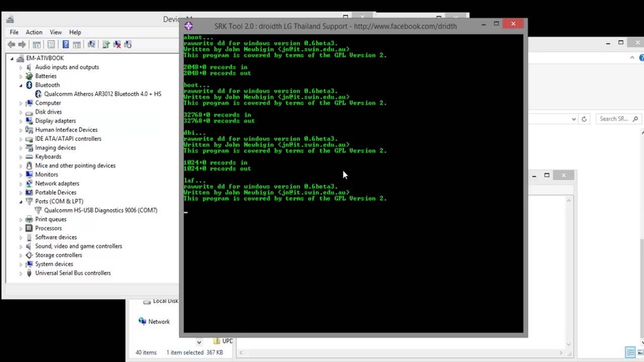The width and height of the screenshot is (644, 362).
Task: Click the Scan for hardware changes icon
Action: [x=91, y=44]
